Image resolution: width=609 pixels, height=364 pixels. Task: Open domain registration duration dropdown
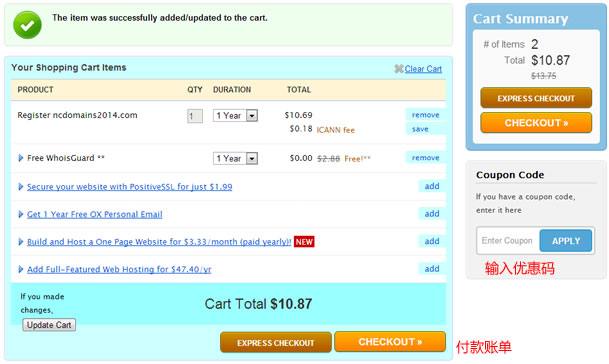click(x=235, y=115)
